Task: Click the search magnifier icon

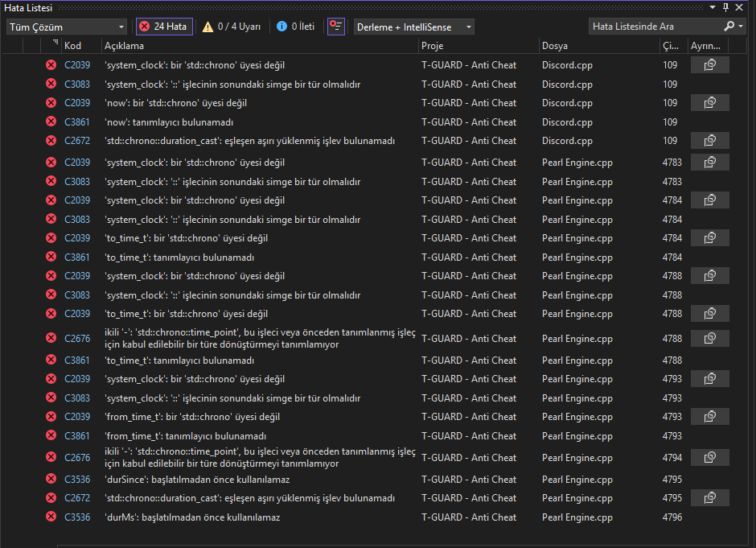Action: pyautogui.click(x=729, y=26)
